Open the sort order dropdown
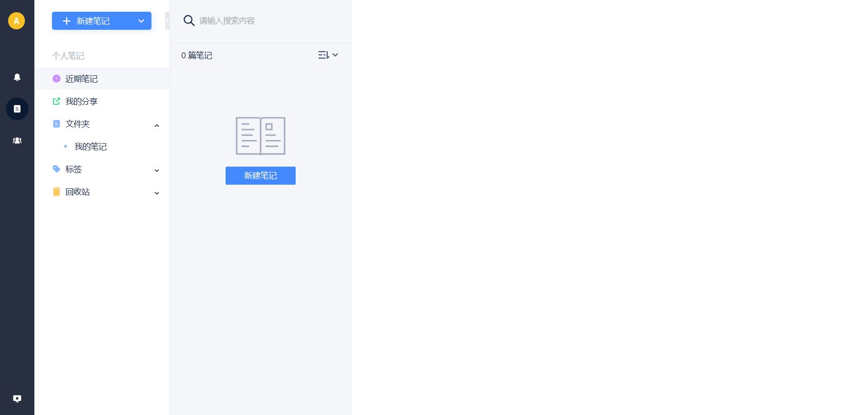The image size is (868, 415). tap(328, 55)
